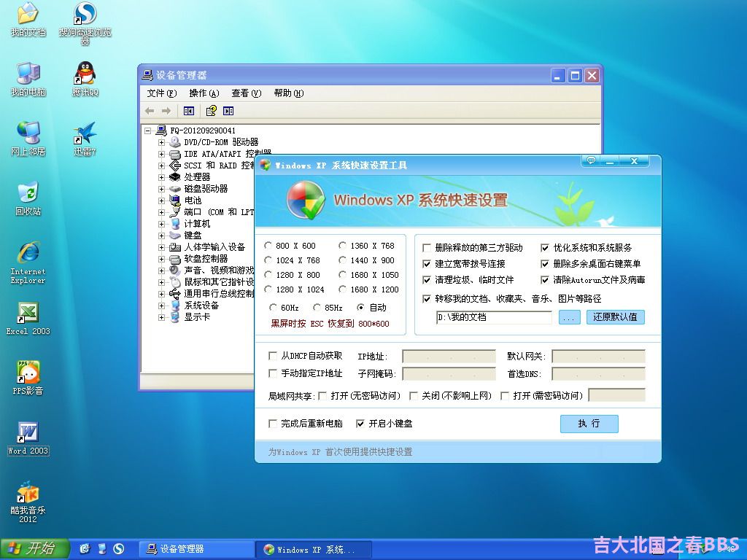Check 手动指定IP地址 checkbox
747x560 pixels.
tap(273, 373)
